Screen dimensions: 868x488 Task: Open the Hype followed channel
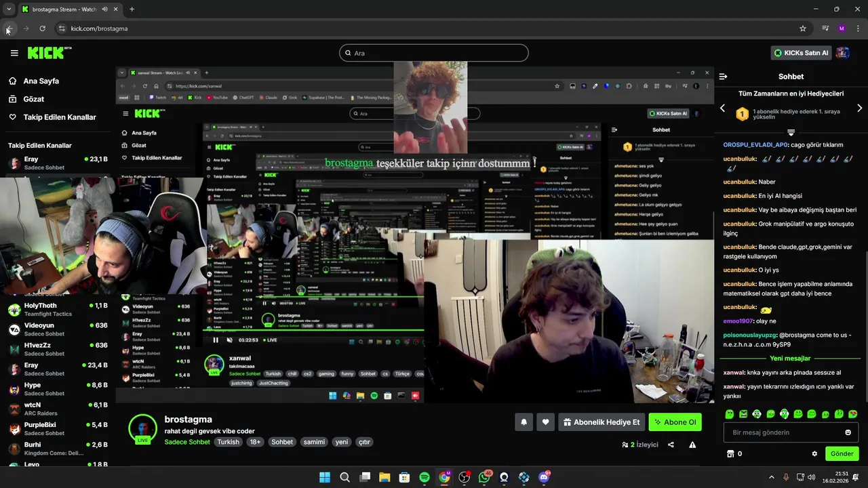pos(58,389)
